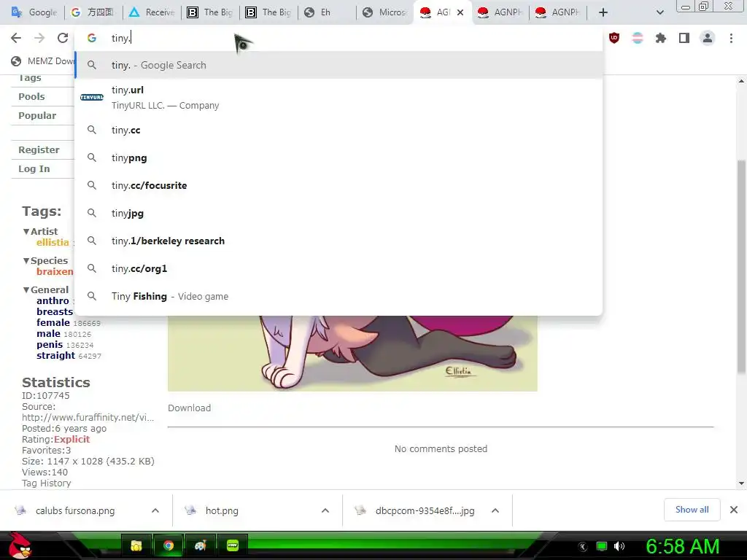Reload the current page
Screen dimensions: 747x560
point(63,38)
